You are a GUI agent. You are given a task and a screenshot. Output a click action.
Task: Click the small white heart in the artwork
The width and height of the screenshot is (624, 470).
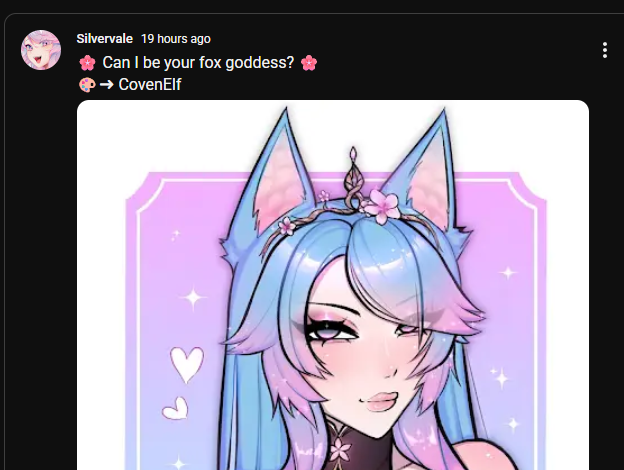coord(176,408)
